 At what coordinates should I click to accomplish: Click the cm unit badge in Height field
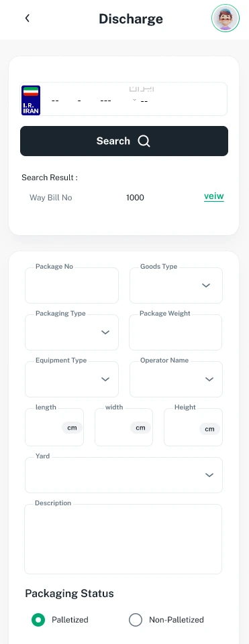coord(209,429)
